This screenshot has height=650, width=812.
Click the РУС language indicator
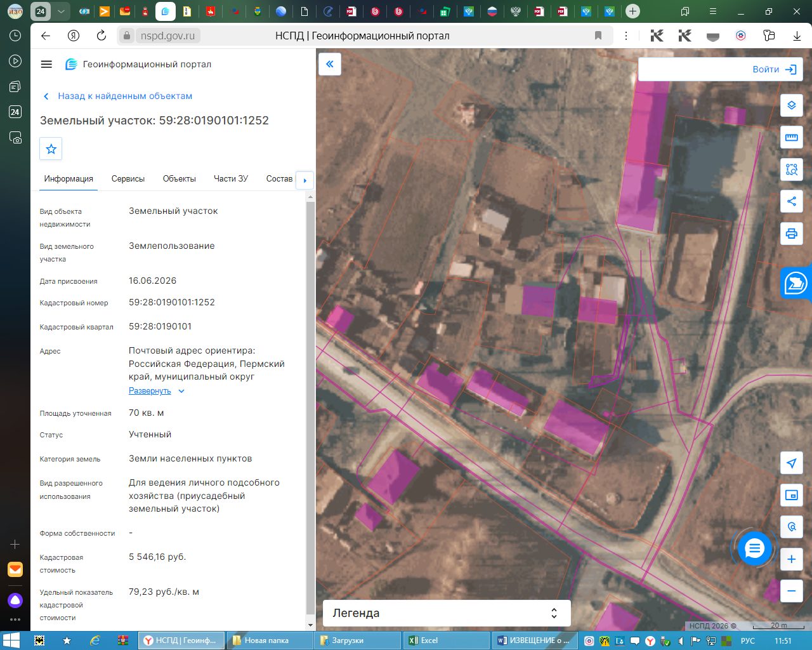(x=748, y=640)
